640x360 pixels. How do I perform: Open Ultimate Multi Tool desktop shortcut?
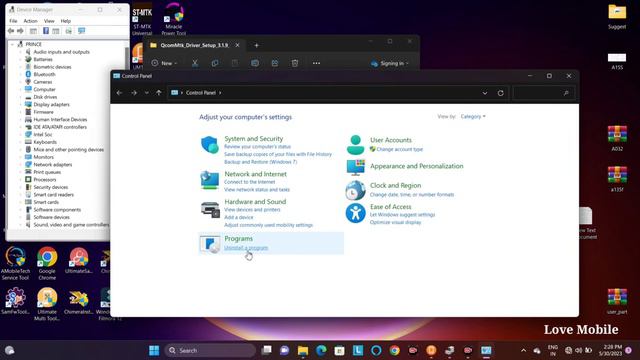(47, 304)
